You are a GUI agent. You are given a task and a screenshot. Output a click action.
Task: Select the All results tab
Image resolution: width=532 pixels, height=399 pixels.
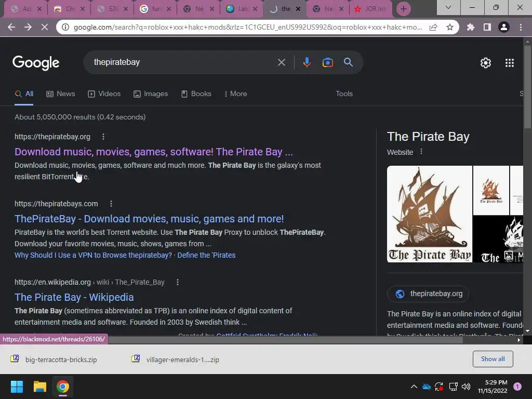tap(24, 94)
